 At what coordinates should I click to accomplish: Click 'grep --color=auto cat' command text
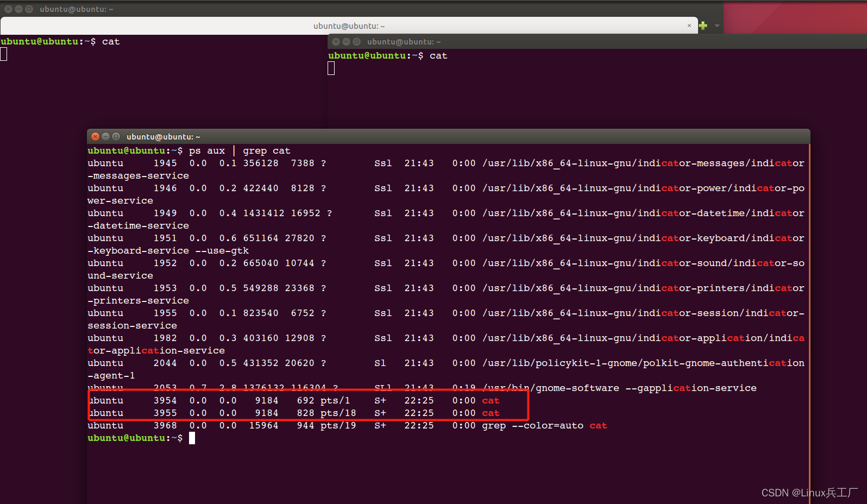coord(544,426)
